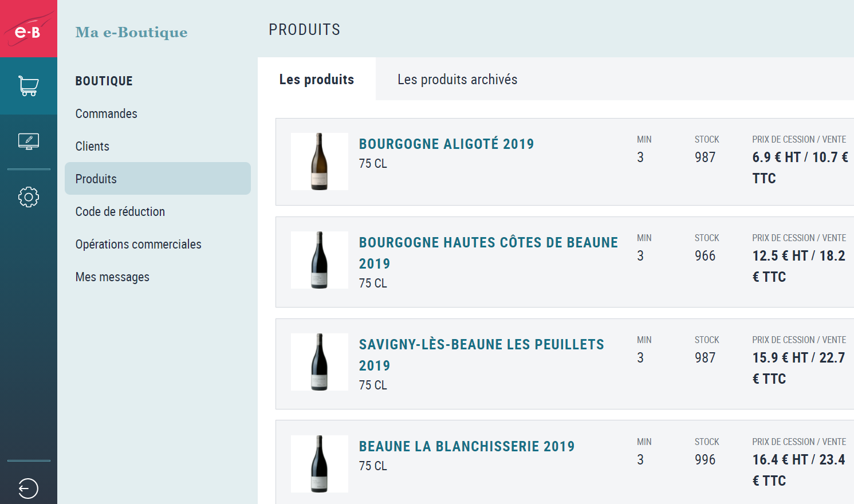854x504 pixels.
Task: Open Savigny-lès-Beaune Les Peuillets 2019 product
Action: 482,355
